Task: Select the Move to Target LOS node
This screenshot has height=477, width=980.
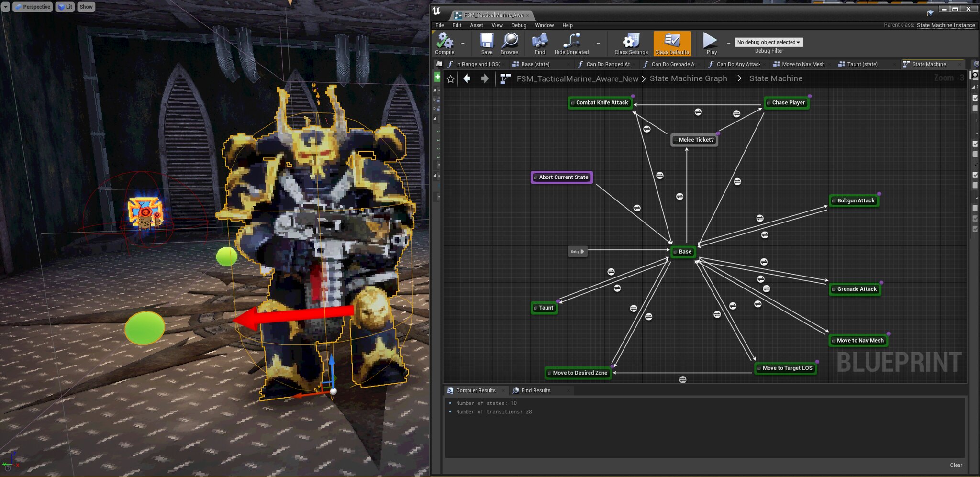Action: pyautogui.click(x=786, y=368)
